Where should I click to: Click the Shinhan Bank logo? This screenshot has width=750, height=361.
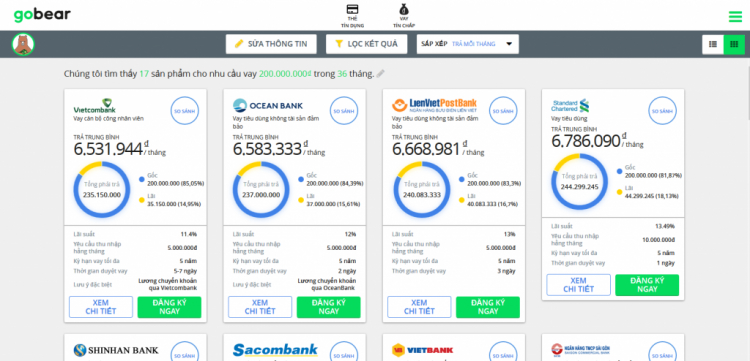(x=116, y=350)
